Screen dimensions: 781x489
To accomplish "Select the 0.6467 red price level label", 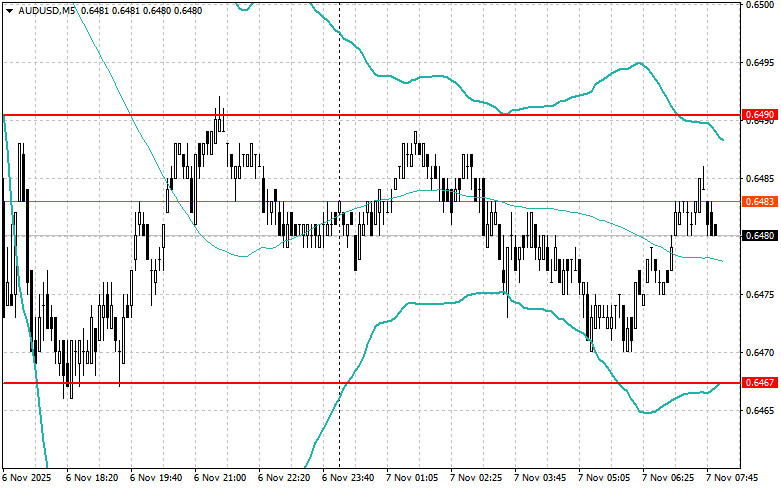I will (760, 382).
